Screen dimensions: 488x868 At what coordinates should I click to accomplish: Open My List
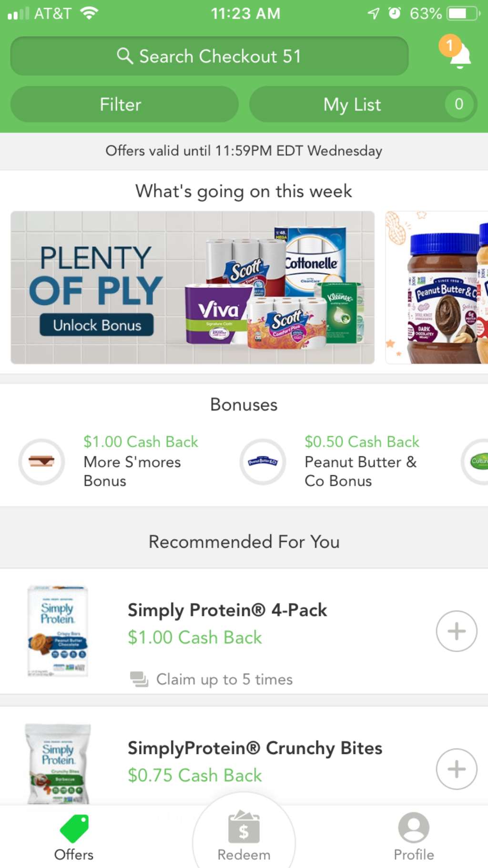point(352,104)
